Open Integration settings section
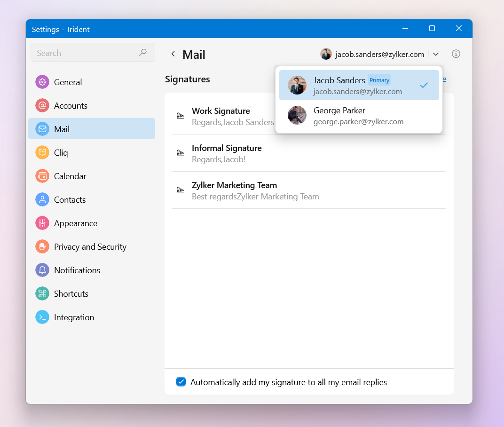Viewport: 504px width, 427px height. 92,317
